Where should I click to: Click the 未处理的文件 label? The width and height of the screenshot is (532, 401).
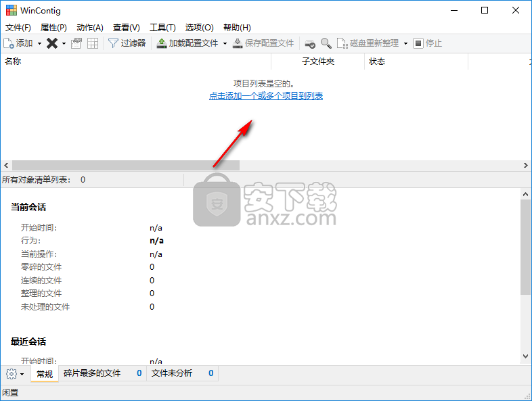coord(45,307)
